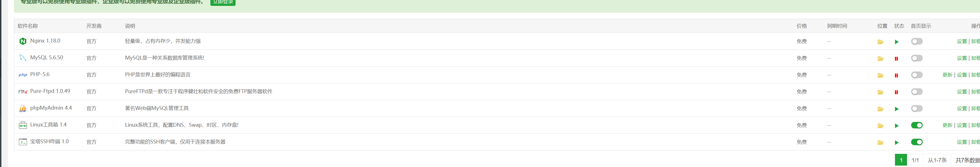Screen dimensions: 980x167
Task: Open the Pure-Ftpd folder location icon
Action: point(880,92)
